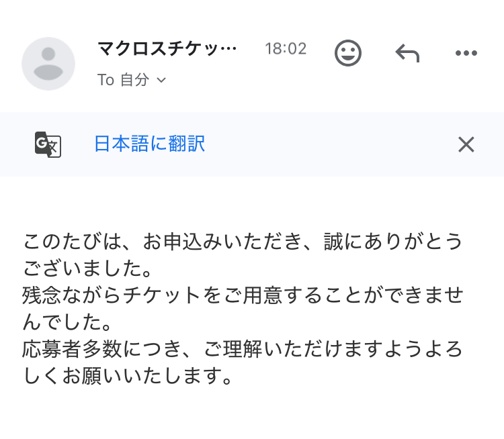Screen dimensions: 504x439
Task: Reply using the curved arrow icon
Action: tap(407, 53)
